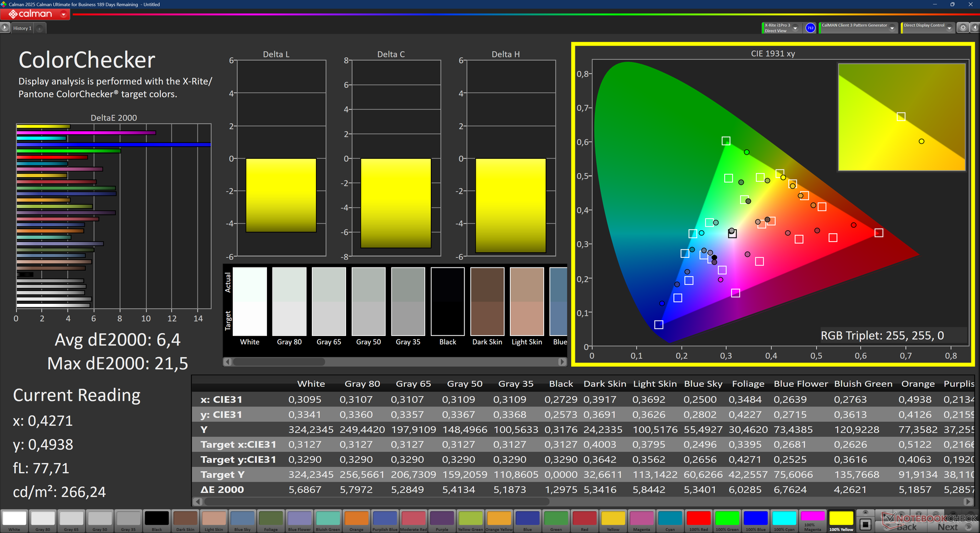Click the play arrow left of History 1
Screen dimensions: 980x533
[x=5, y=28]
